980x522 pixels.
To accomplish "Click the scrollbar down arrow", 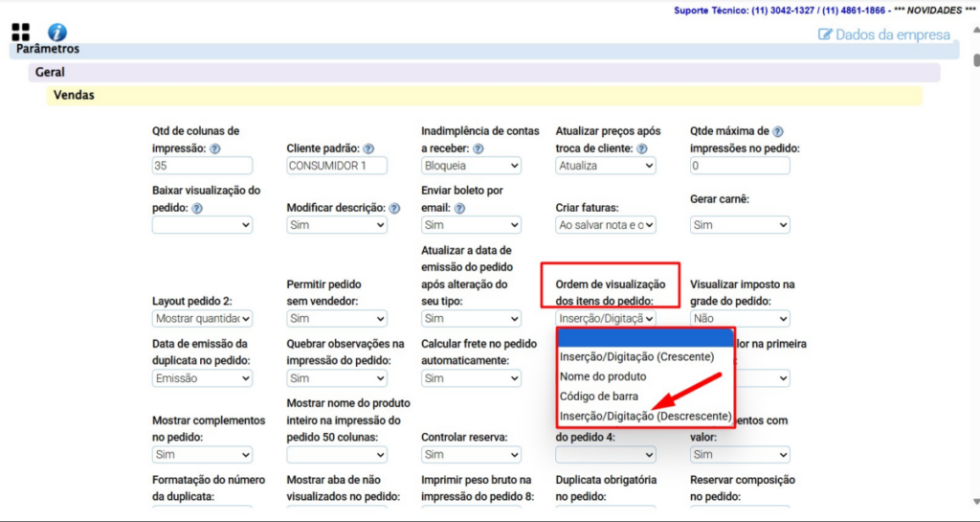I will [976, 501].
